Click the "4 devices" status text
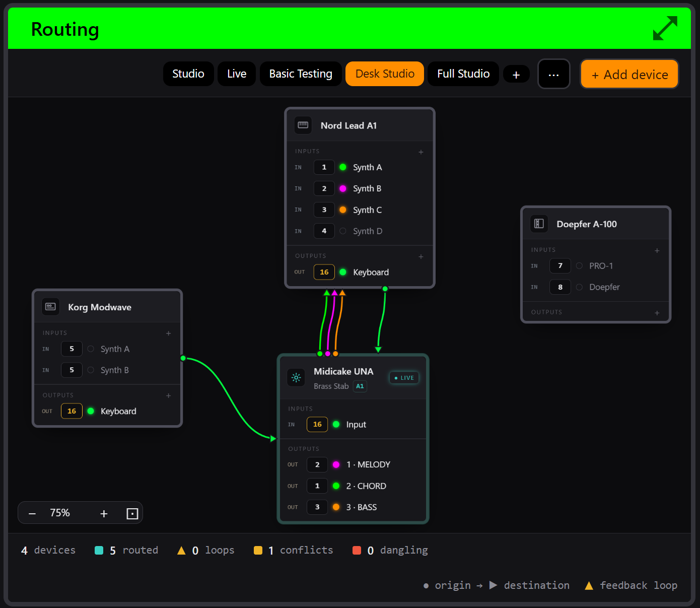The image size is (700, 608). pyautogui.click(x=48, y=550)
